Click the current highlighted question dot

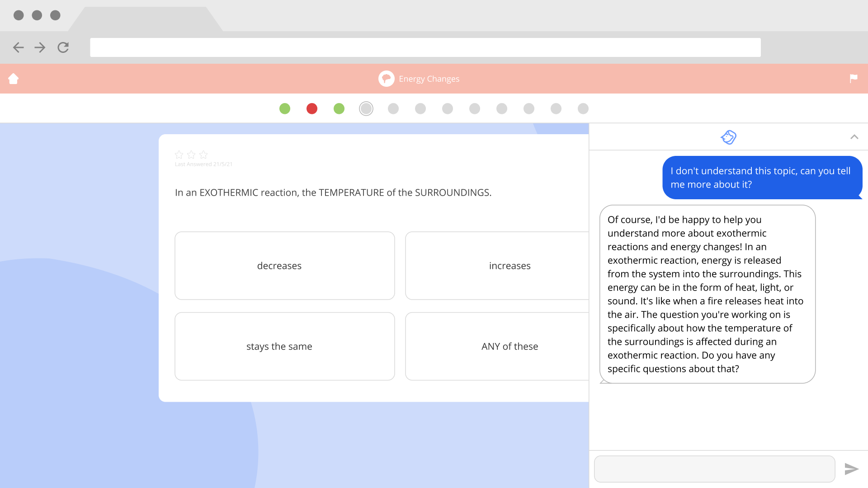pos(366,108)
